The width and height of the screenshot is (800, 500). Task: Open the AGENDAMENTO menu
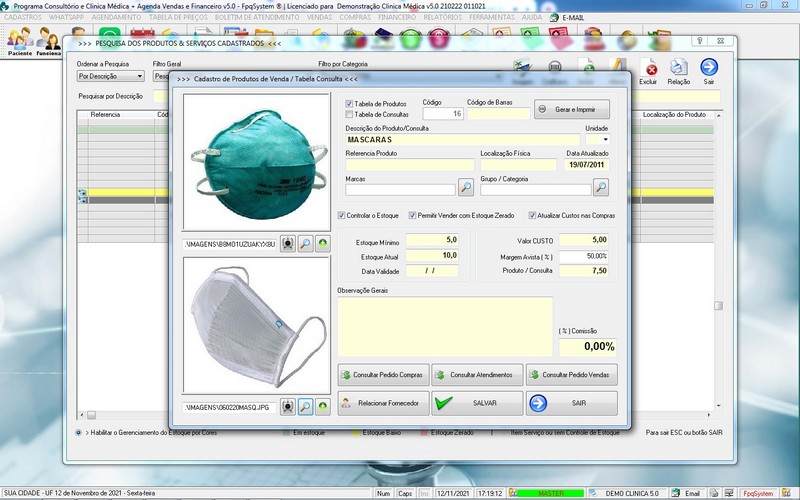pos(116,17)
